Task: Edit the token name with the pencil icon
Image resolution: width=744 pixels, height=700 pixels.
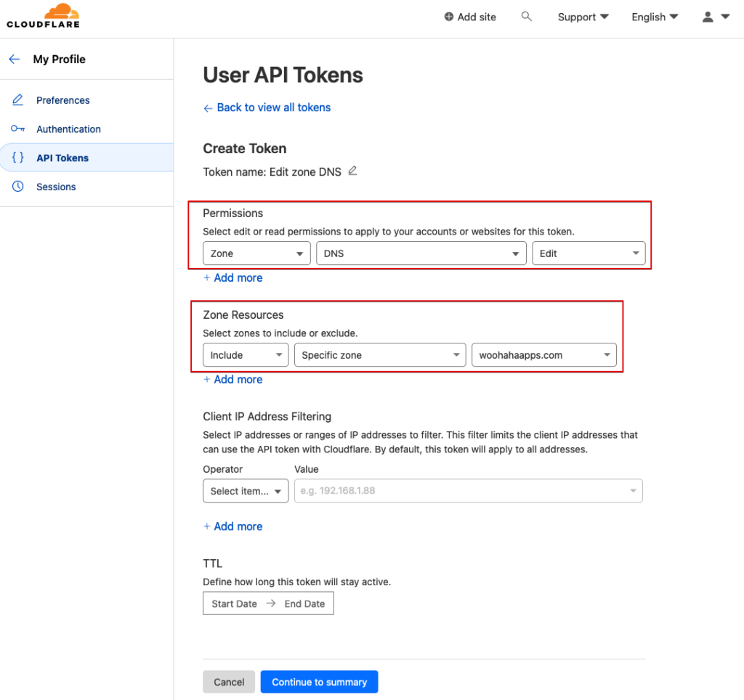Action: [352, 171]
